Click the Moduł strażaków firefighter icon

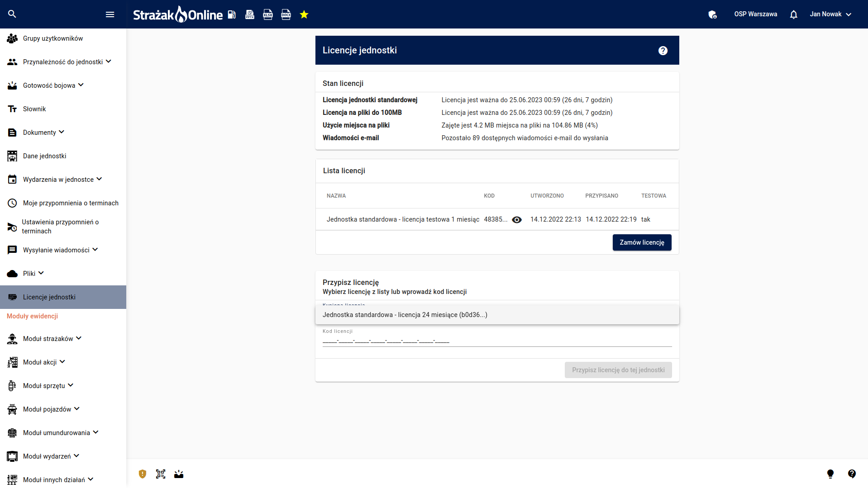click(12, 339)
